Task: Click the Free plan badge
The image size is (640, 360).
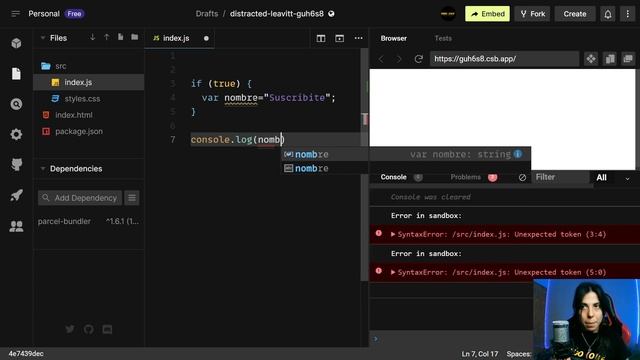Action: click(74, 14)
